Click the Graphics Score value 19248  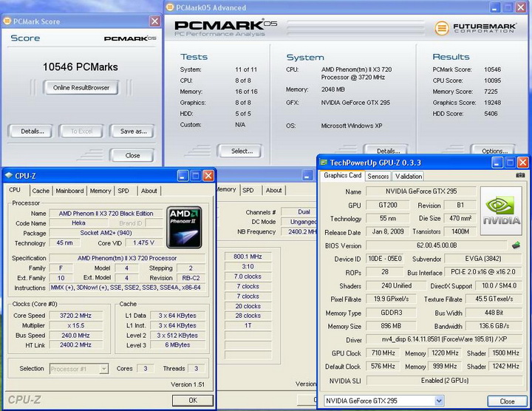tap(492, 103)
